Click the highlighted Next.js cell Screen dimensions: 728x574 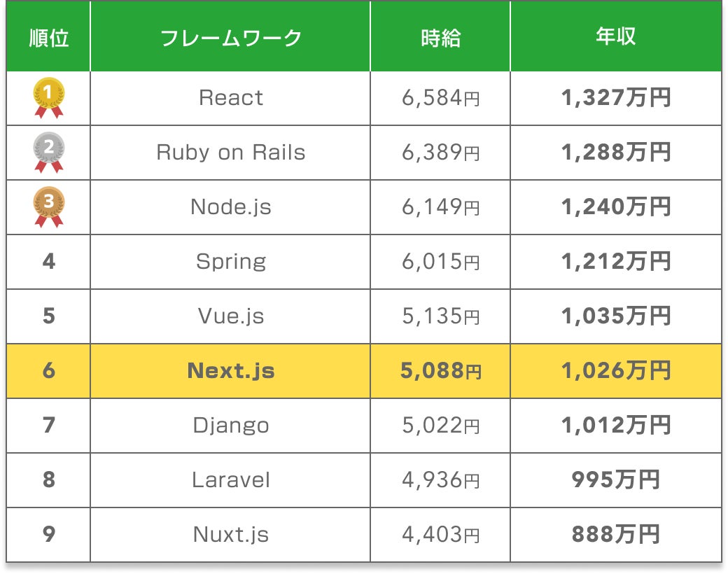click(231, 370)
